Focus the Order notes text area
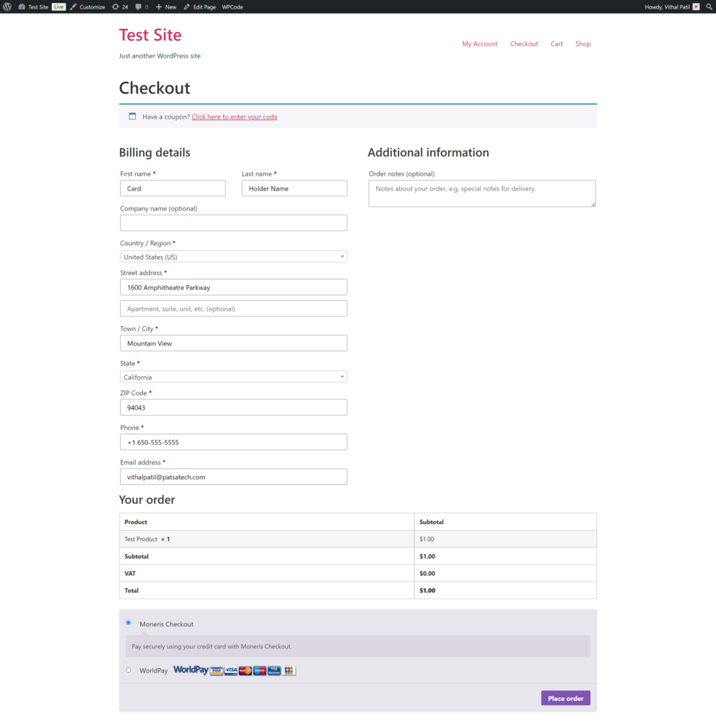This screenshot has width=716, height=728. click(481, 193)
